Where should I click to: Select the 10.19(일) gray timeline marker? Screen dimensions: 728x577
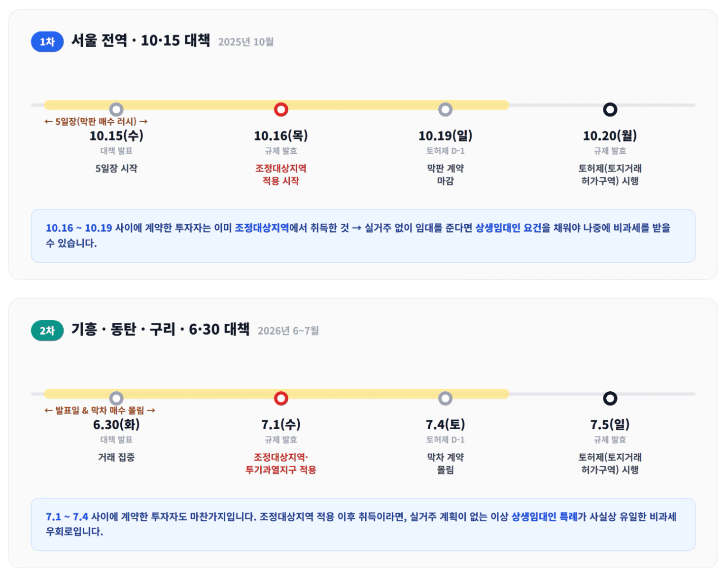(446, 109)
